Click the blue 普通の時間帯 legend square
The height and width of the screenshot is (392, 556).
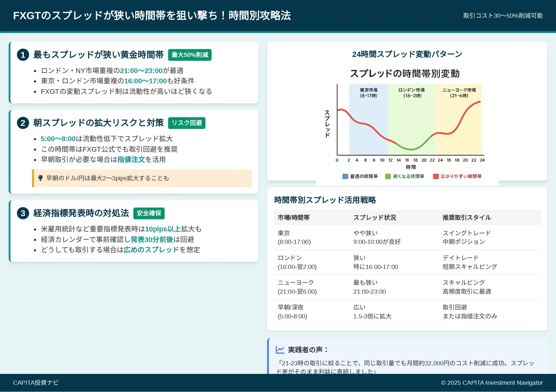[345, 176]
